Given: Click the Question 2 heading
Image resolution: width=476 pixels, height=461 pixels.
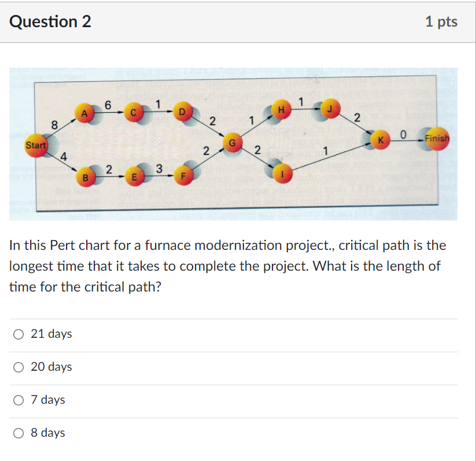Looking at the screenshot, I should coord(51,22).
